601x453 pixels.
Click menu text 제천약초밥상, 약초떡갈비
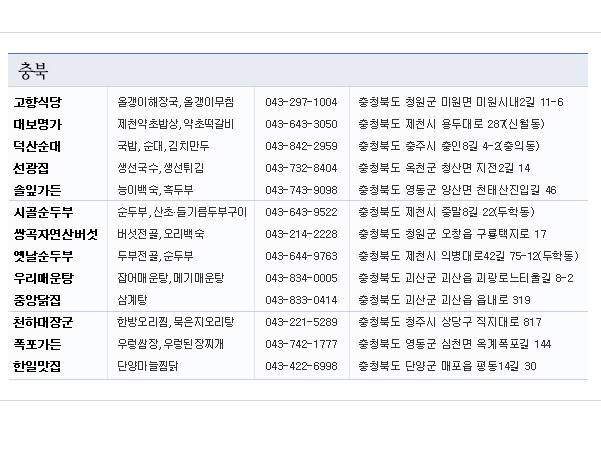tap(176, 124)
